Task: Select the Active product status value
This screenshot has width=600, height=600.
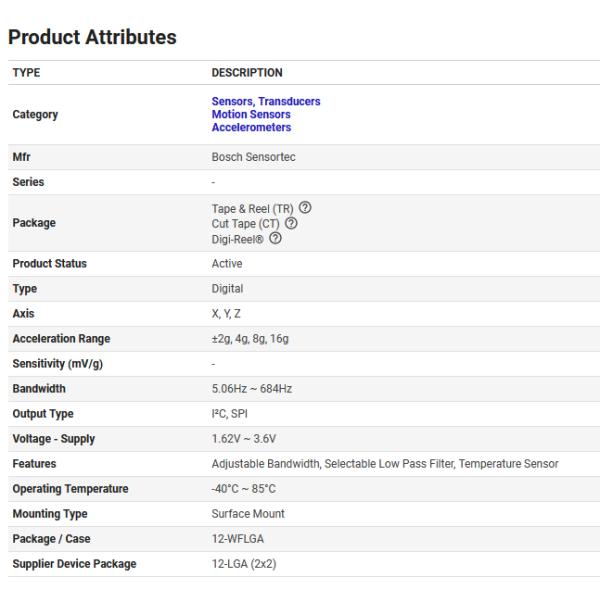Action: pos(227,264)
